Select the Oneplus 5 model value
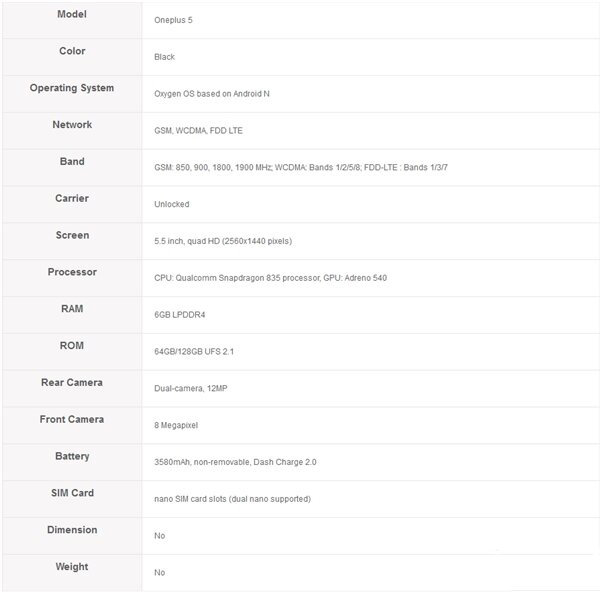The width and height of the screenshot is (600, 592). point(174,20)
